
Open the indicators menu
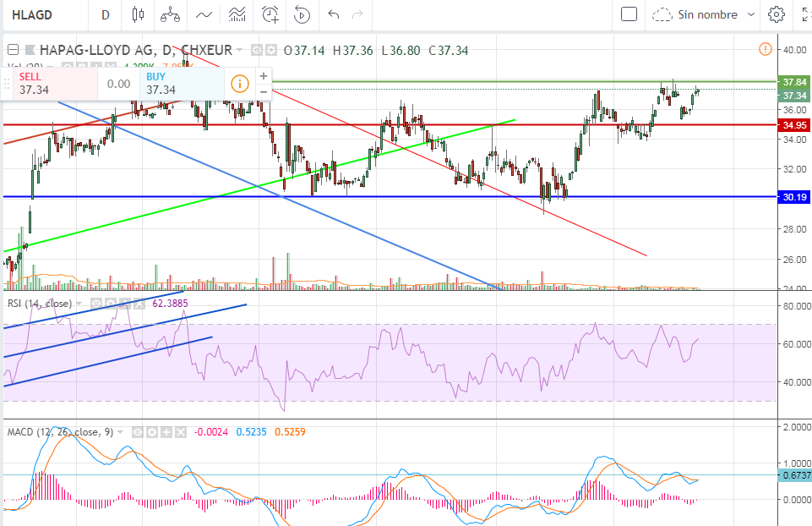coord(204,14)
